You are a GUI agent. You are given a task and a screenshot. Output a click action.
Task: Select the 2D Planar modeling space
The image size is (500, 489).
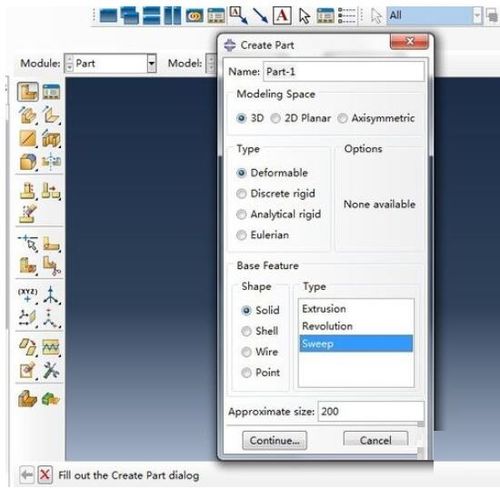302,118
